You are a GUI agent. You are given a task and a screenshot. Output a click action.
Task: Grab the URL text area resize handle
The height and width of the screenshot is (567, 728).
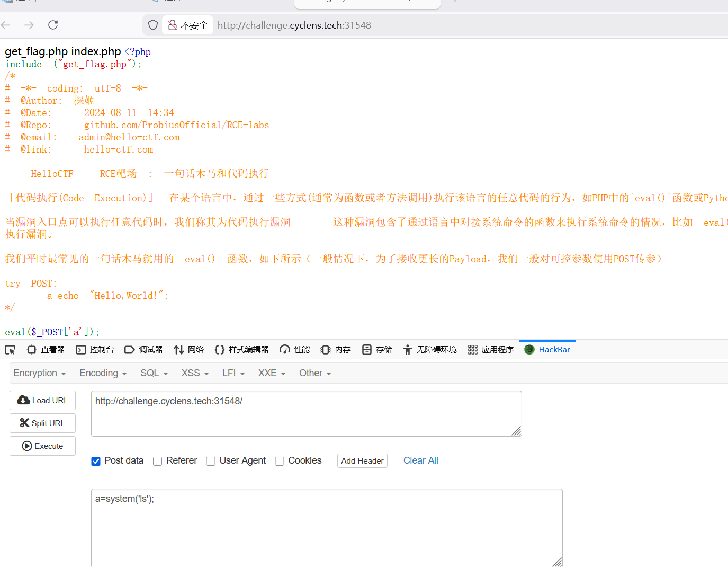517,431
